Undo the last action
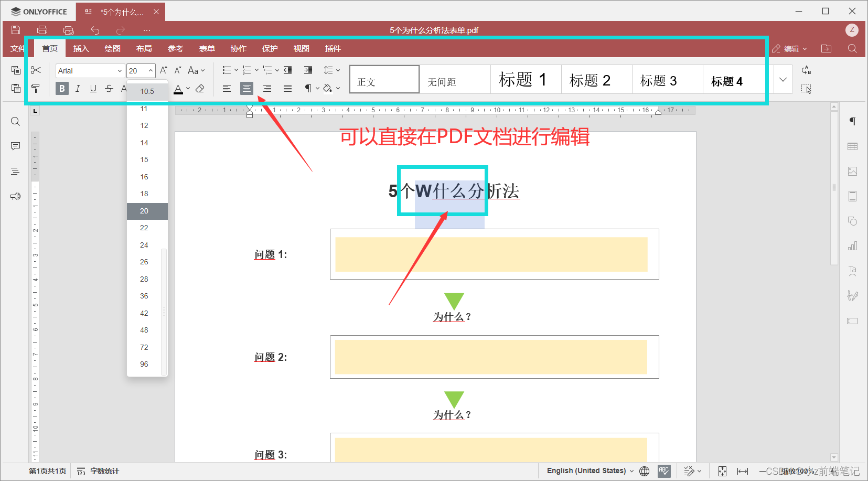The height and width of the screenshot is (481, 868). [95, 30]
